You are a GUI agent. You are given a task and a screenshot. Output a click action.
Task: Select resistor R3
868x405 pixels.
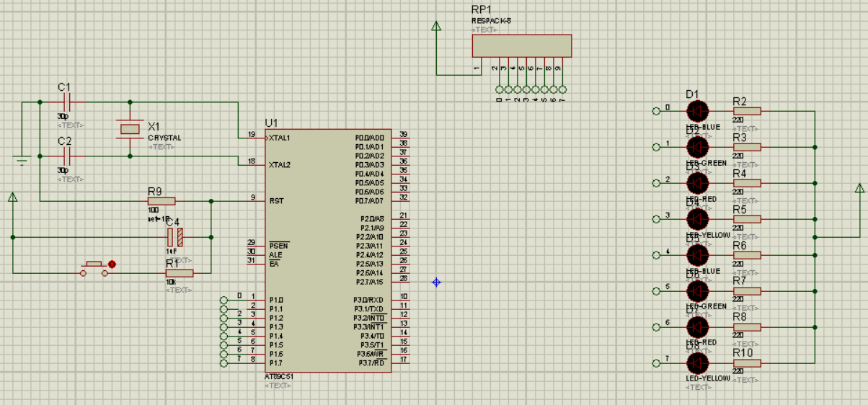(x=747, y=147)
